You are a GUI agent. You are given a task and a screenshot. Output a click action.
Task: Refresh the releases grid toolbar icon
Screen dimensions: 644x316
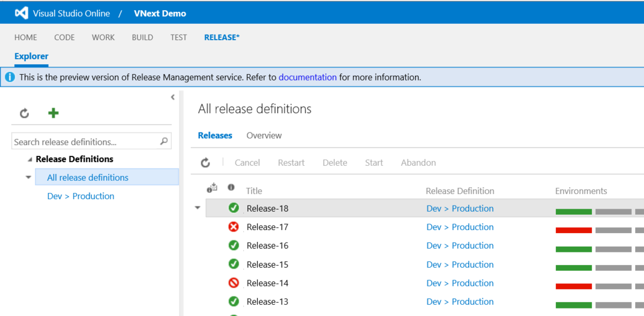coord(205,163)
